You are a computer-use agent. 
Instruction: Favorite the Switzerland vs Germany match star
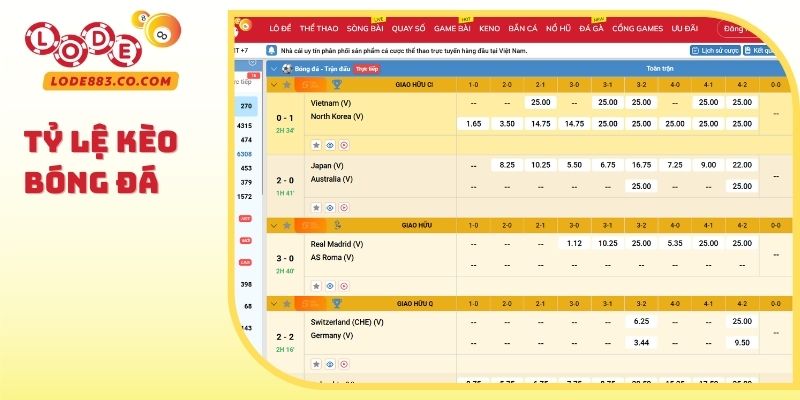[316, 364]
